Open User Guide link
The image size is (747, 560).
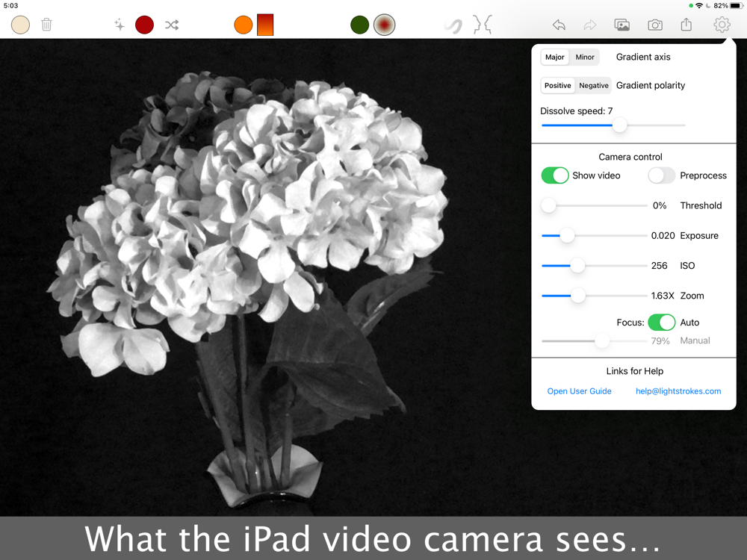point(579,391)
